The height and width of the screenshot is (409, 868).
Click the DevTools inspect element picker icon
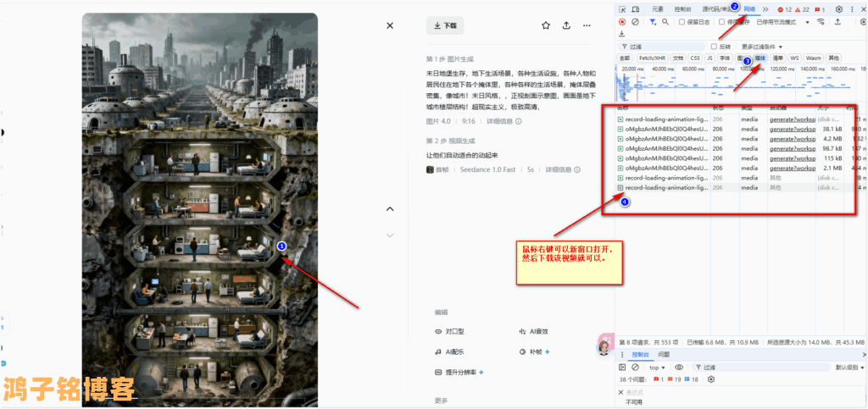point(622,9)
